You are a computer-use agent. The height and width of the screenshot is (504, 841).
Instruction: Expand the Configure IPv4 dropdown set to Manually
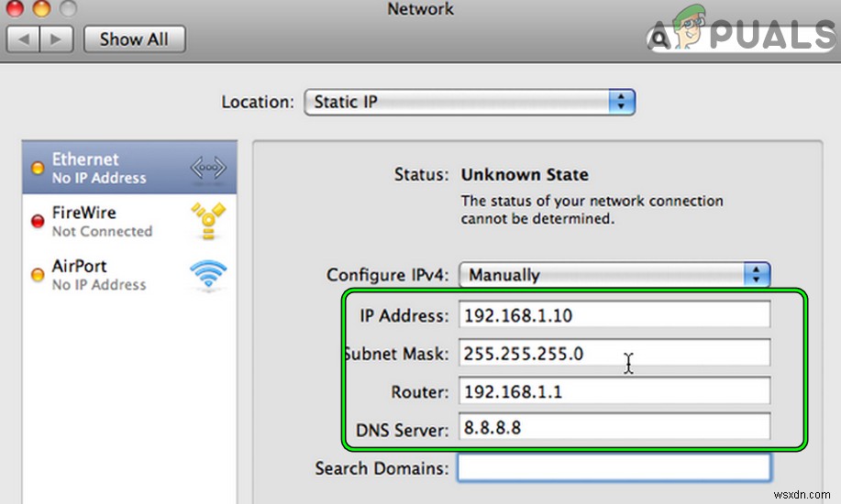614,274
